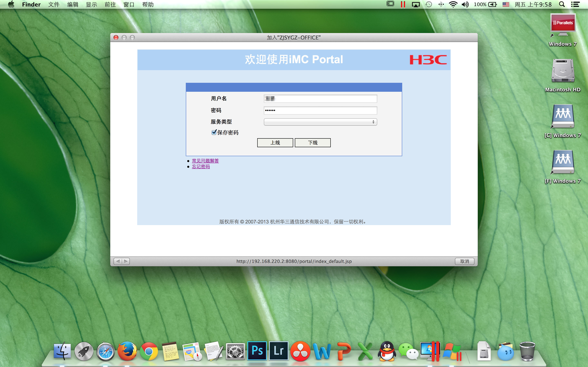Open Safari compass icon
The width and height of the screenshot is (588, 367).
105,351
